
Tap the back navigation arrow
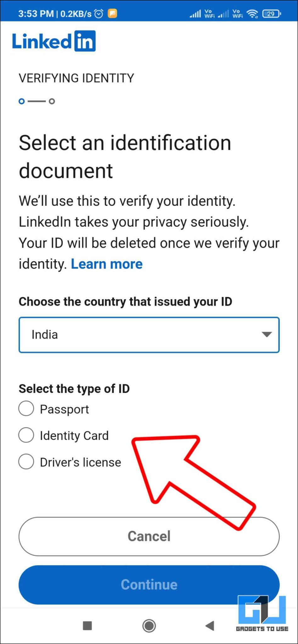click(x=210, y=626)
